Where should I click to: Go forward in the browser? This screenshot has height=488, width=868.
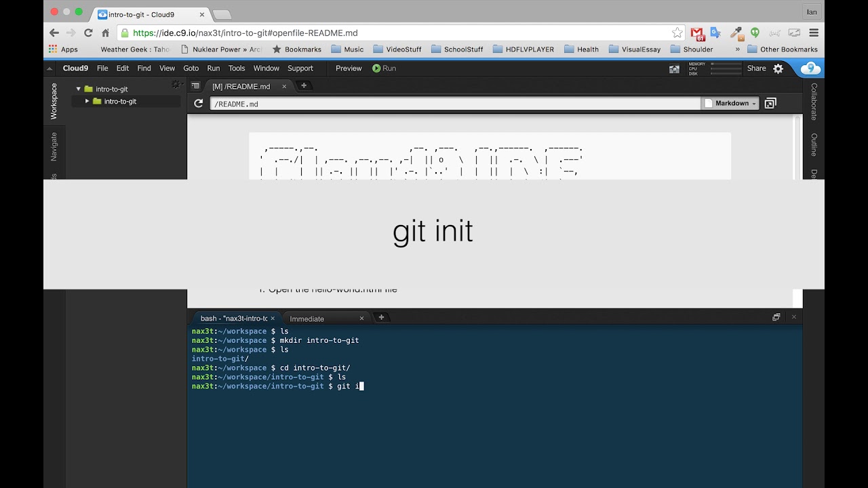coord(71,33)
